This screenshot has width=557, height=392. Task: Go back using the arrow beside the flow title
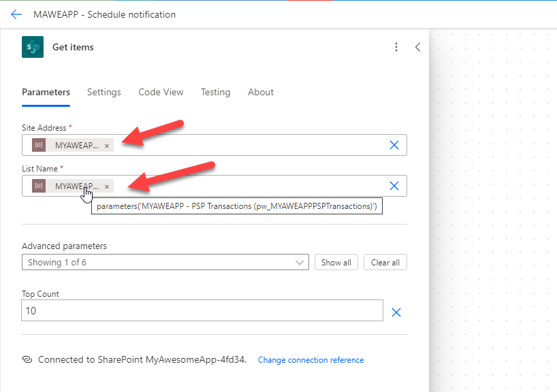pyautogui.click(x=16, y=14)
